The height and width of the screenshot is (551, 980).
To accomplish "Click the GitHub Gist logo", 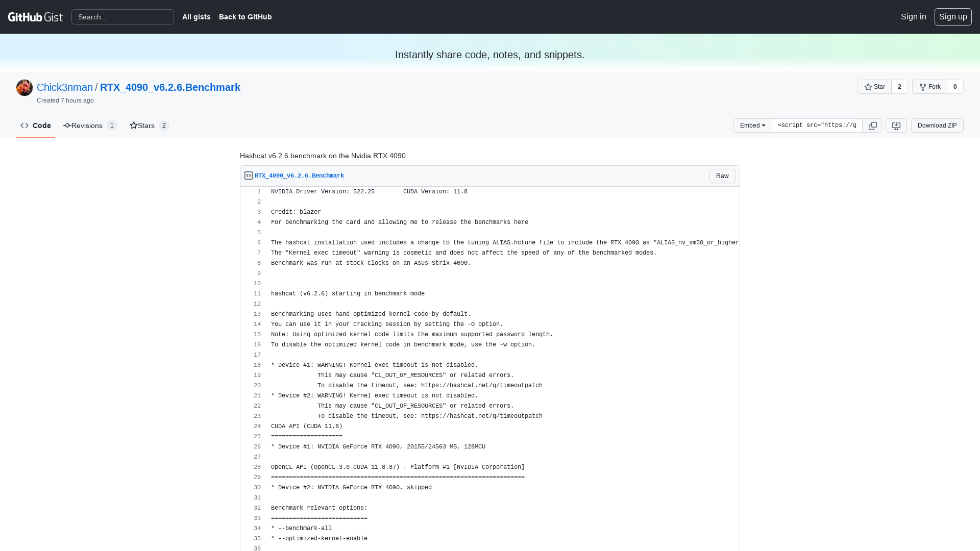I will point(35,17).
